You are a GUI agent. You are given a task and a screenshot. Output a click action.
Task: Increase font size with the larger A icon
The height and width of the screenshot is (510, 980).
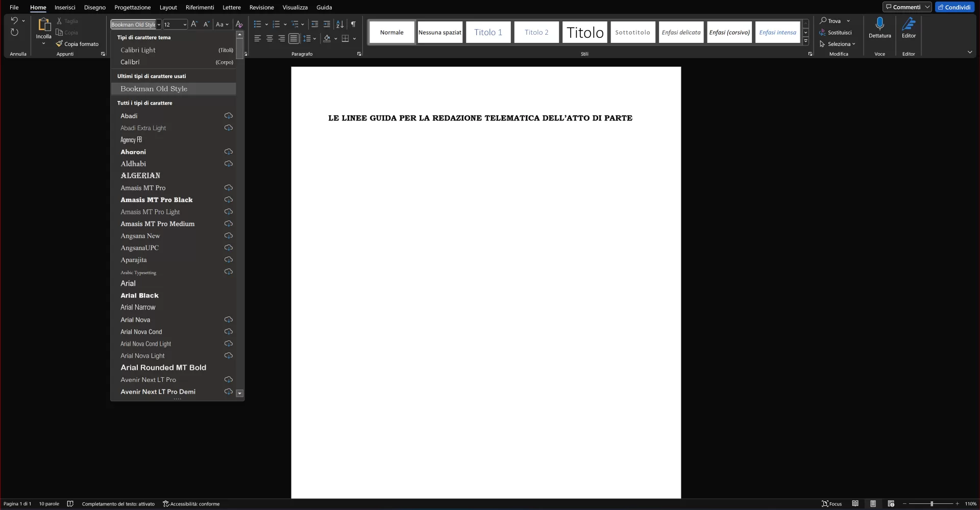(x=194, y=24)
